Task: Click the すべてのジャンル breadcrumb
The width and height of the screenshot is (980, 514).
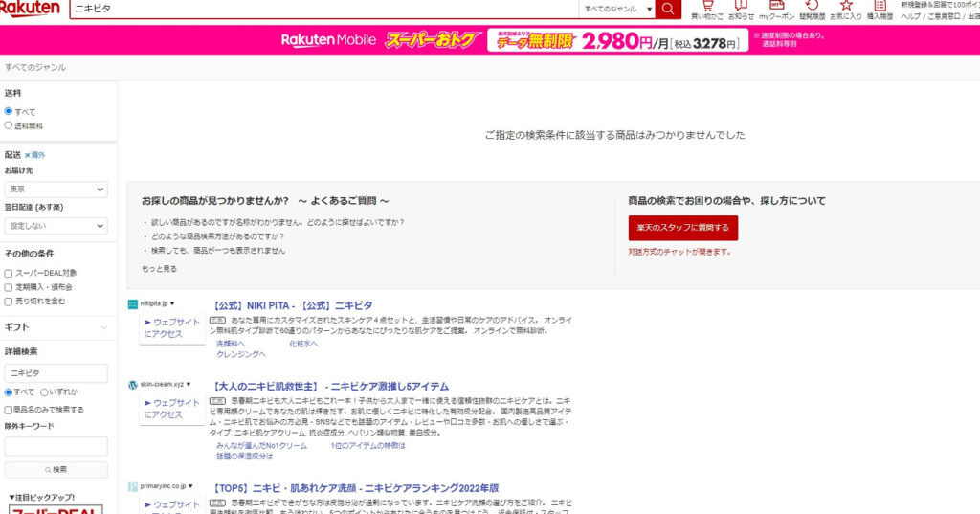Action: 35,68
